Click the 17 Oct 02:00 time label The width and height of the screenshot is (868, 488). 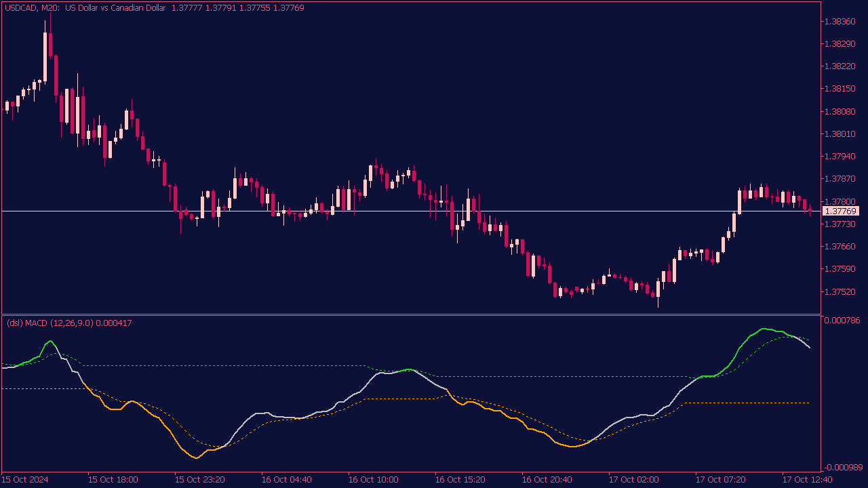(634, 480)
